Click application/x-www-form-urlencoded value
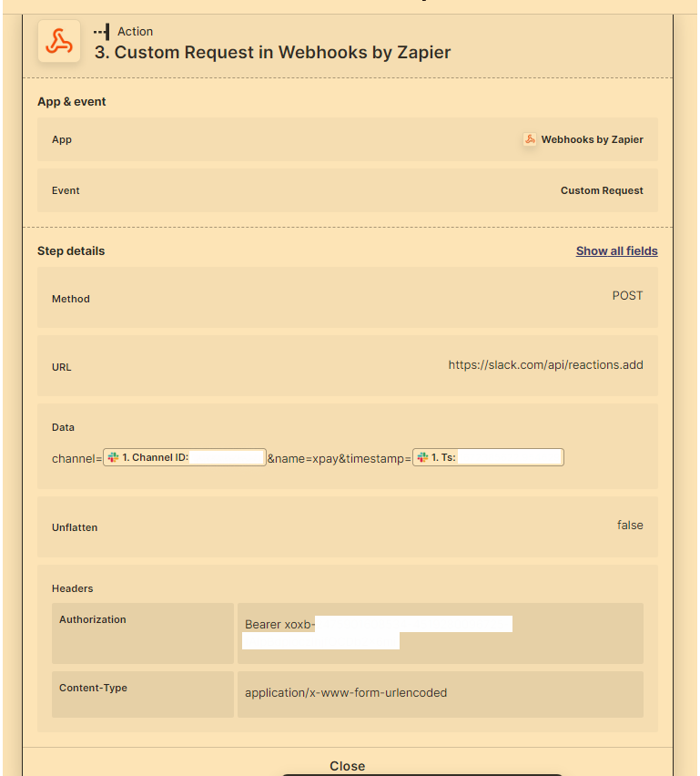 [346, 693]
